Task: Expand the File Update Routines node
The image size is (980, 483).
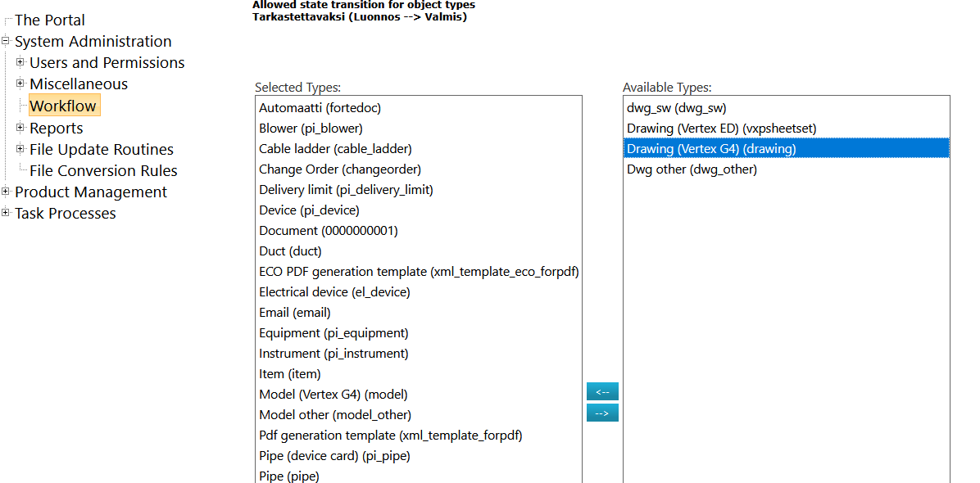Action: (x=20, y=149)
